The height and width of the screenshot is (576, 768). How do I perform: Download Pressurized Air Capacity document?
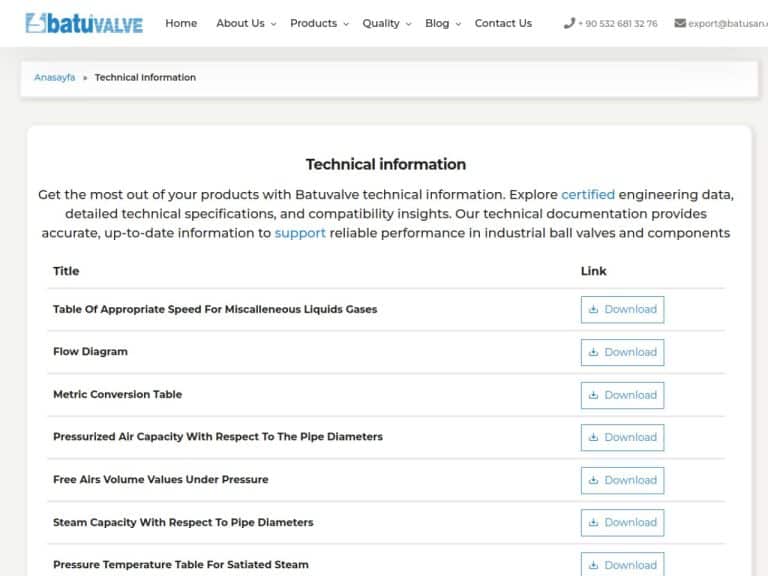coord(623,437)
